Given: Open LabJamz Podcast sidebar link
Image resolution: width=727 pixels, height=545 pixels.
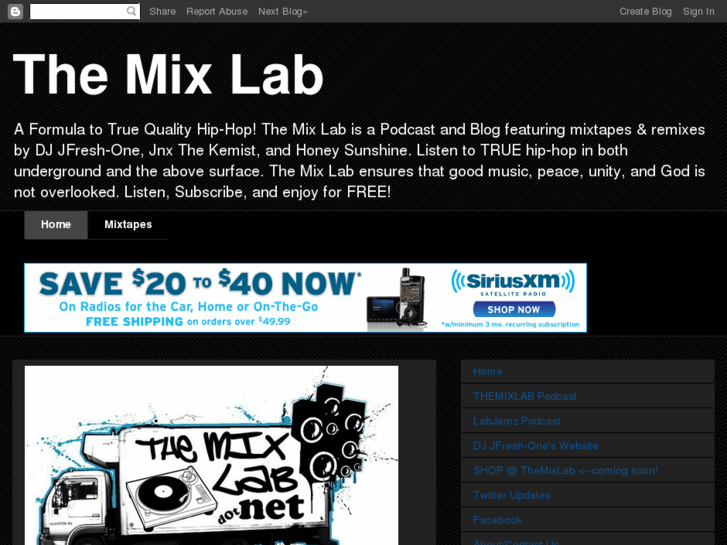Looking at the screenshot, I should click(x=517, y=421).
